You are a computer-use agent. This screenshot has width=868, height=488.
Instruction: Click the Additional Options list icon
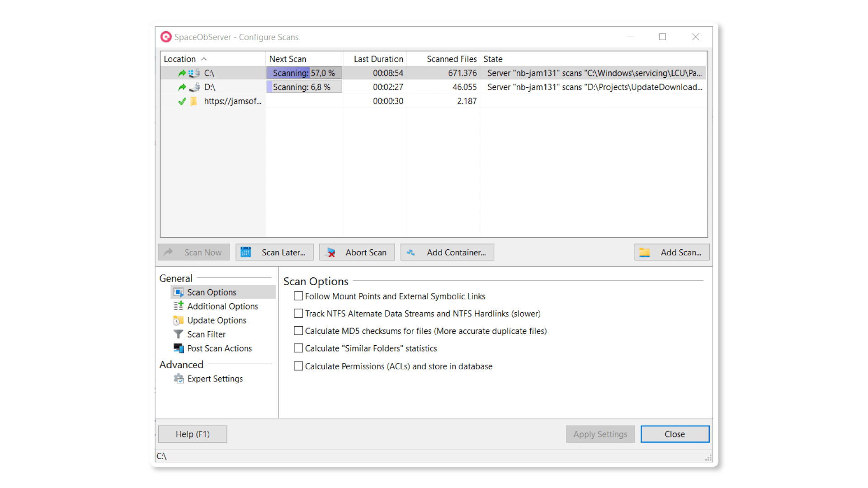179,306
